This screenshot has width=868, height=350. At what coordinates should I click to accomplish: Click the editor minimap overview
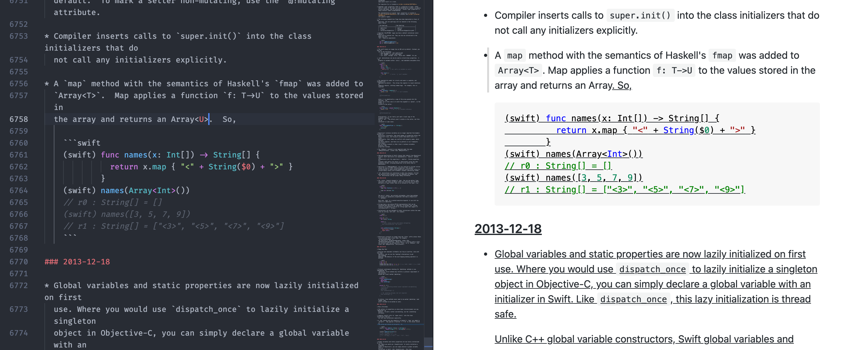click(x=400, y=175)
